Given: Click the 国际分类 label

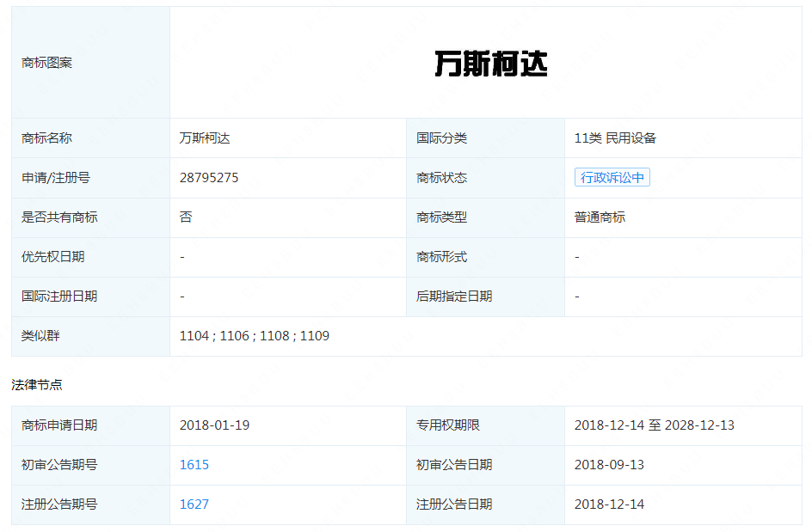Looking at the screenshot, I should pos(442,138).
